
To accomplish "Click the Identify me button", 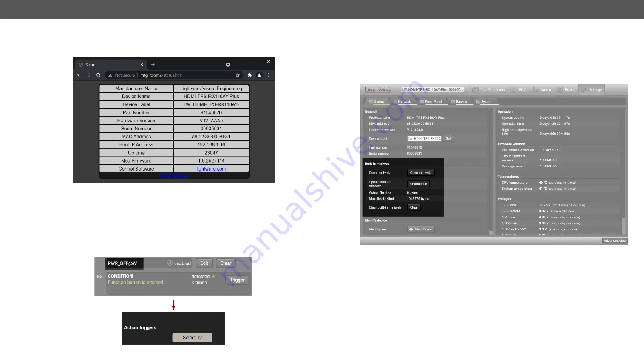I will (x=421, y=229).
